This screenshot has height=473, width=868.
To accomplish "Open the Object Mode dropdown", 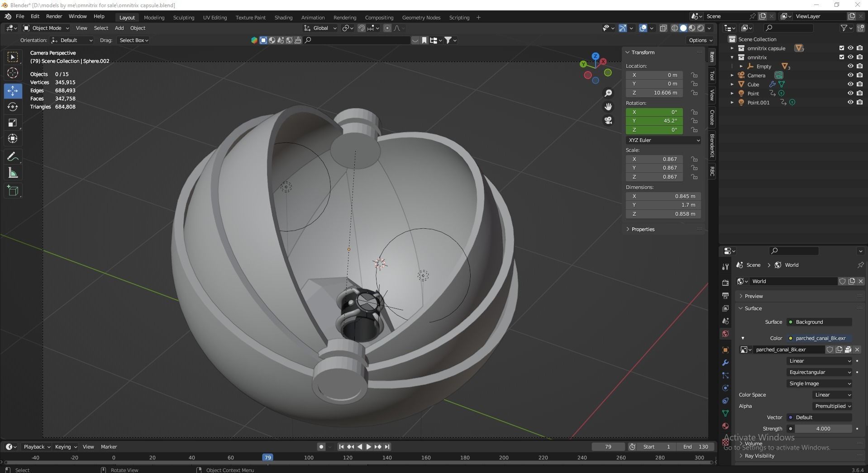I will coord(46,28).
